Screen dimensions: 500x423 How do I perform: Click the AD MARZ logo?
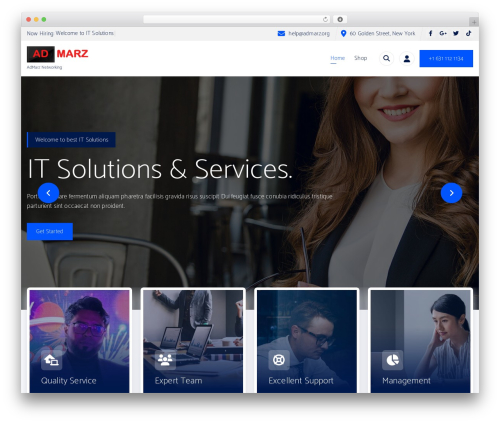pyautogui.click(x=57, y=54)
